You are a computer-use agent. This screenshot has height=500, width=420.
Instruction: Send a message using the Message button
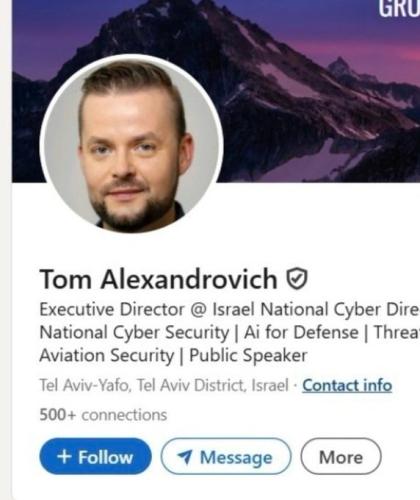click(226, 456)
